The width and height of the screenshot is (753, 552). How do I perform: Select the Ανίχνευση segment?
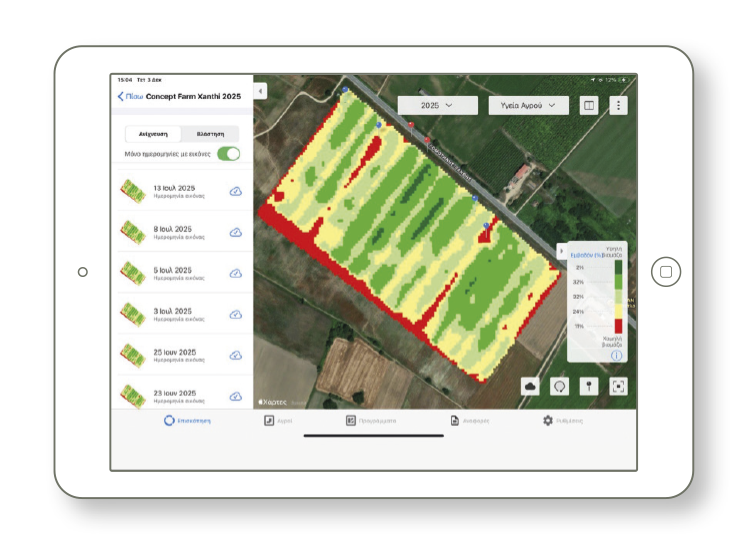click(x=153, y=133)
